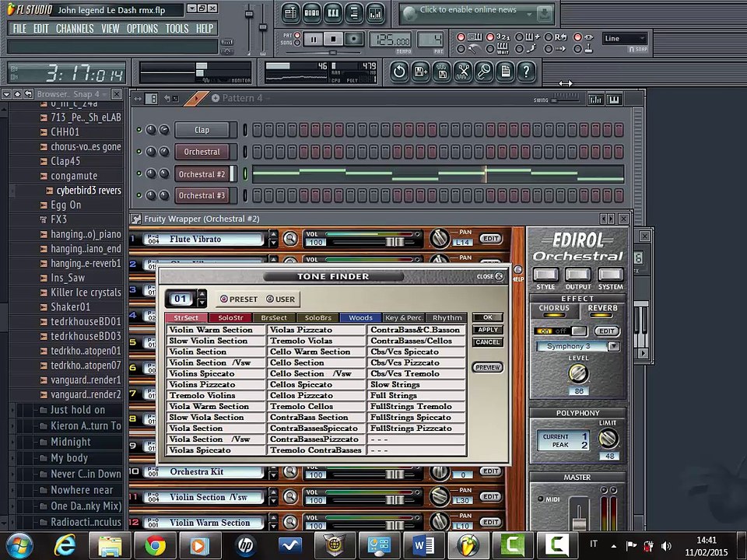This screenshot has width=747, height=560.
Task: Open the audio editor scissors icon
Action: click(x=463, y=72)
